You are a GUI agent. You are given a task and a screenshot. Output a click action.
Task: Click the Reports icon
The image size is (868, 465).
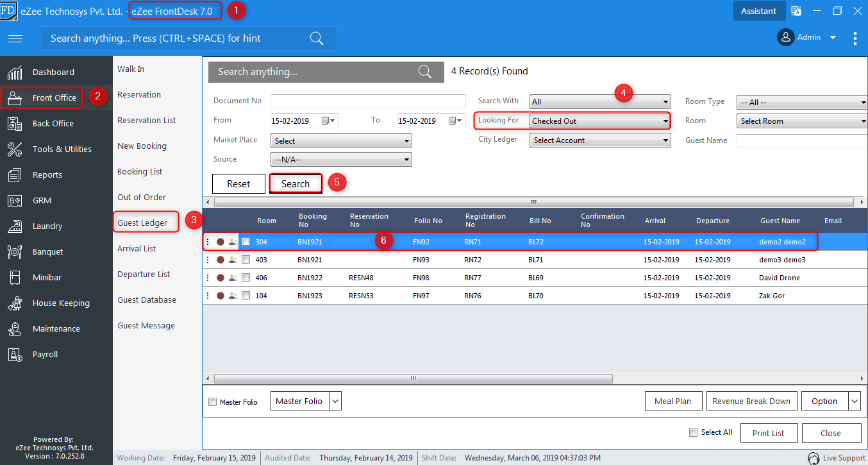15,174
